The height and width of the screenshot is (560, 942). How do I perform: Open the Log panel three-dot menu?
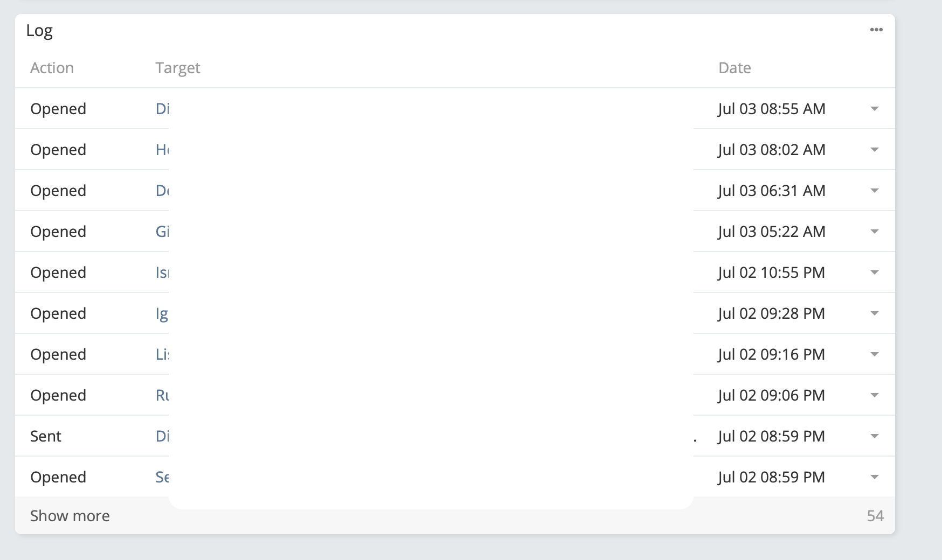pyautogui.click(x=876, y=30)
